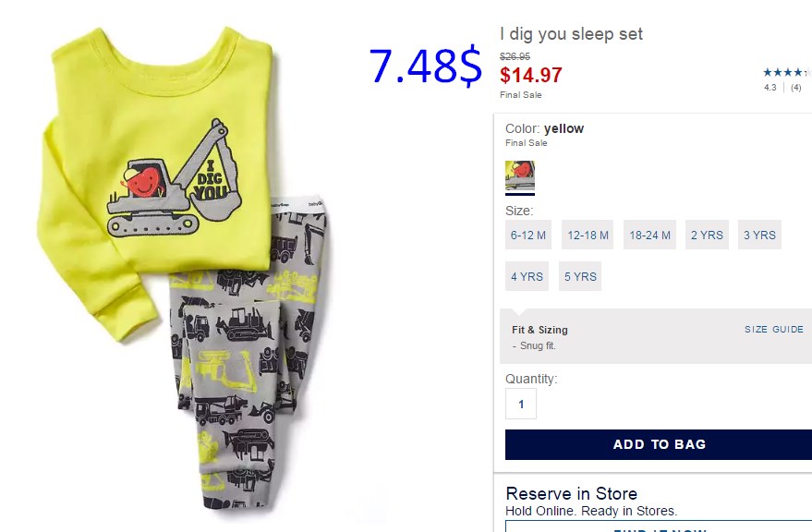The width and height of the screenshot is (812, 532).
Task: Select the 5 YRS size button
Action: [x=580, y=276]
